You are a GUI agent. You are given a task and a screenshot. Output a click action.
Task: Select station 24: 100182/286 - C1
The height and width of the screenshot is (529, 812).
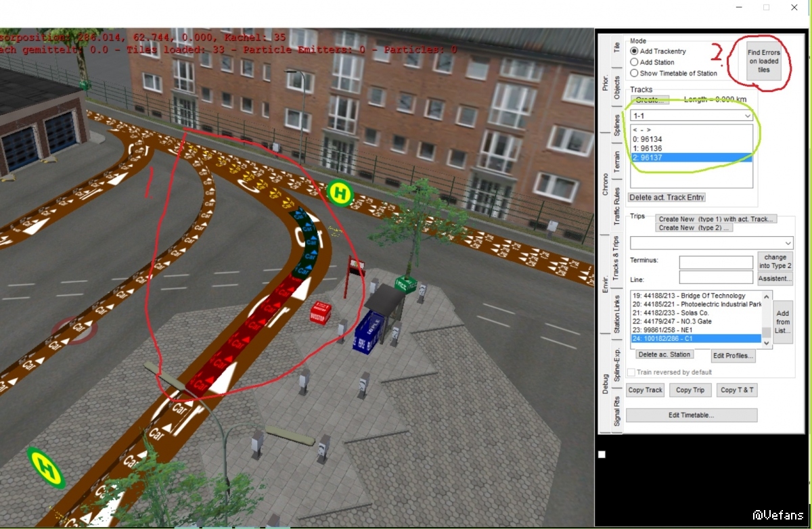click(696, 338)
